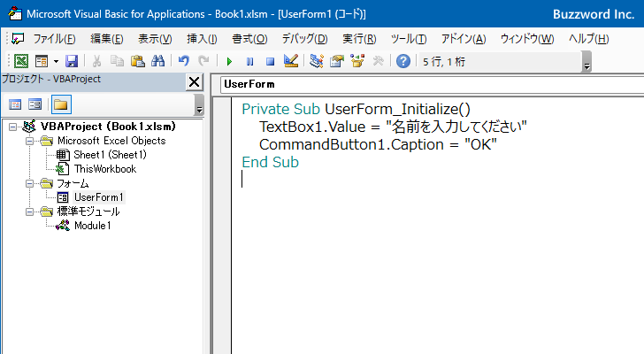
Task: Select the 標準モジュール folder item
Action: (x=88, y=212)
